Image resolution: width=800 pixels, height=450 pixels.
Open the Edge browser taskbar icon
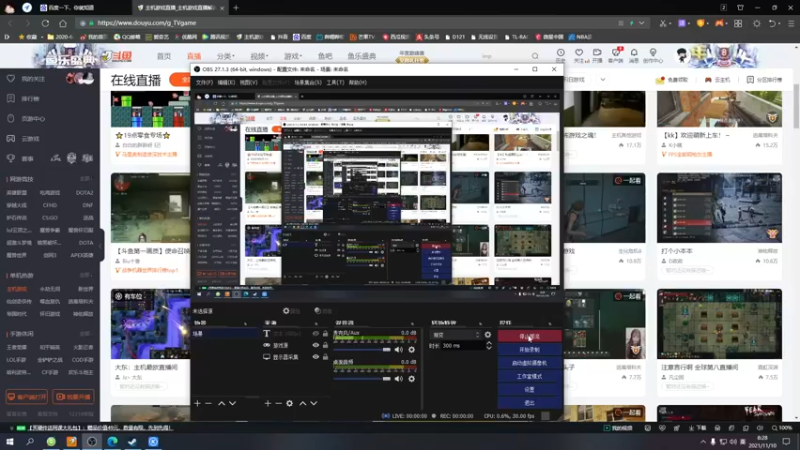112,441
